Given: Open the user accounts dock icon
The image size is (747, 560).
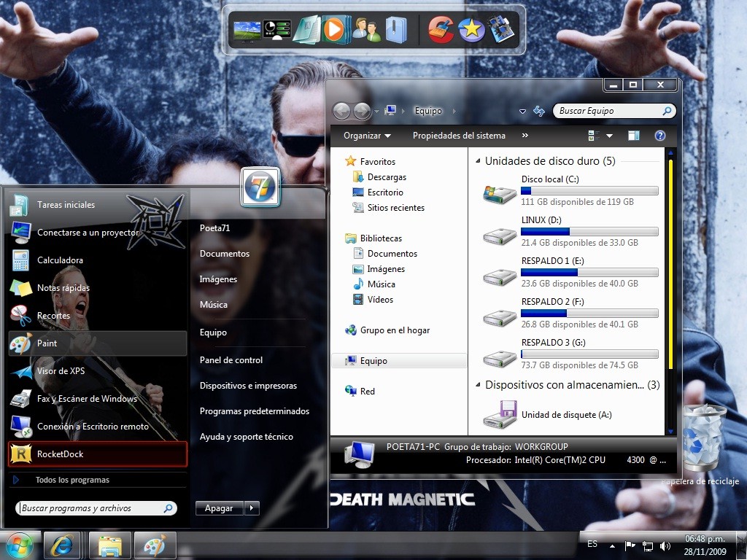Looking at the screenshot, I should click(366, 31).
